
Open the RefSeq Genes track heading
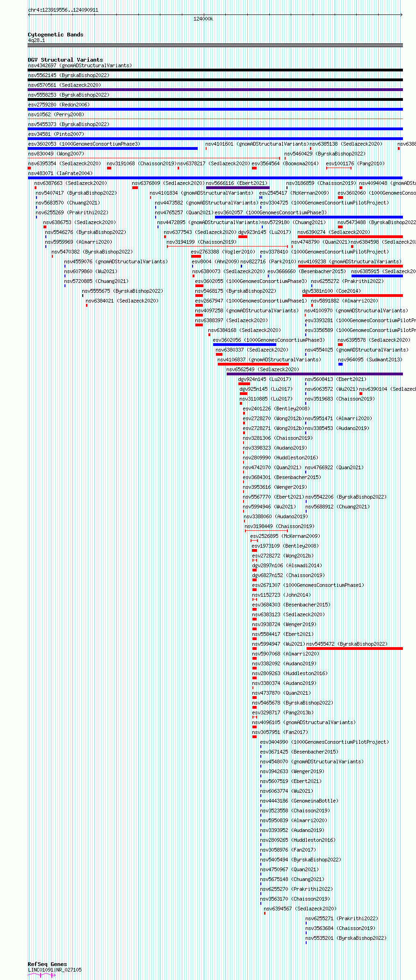tap(47, 964)
